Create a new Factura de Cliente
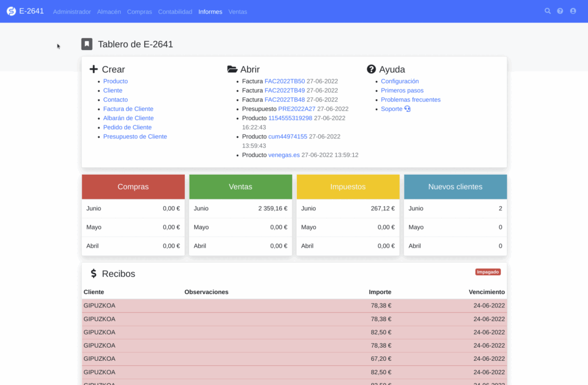 pyautogui.click(x=128, y=109)
